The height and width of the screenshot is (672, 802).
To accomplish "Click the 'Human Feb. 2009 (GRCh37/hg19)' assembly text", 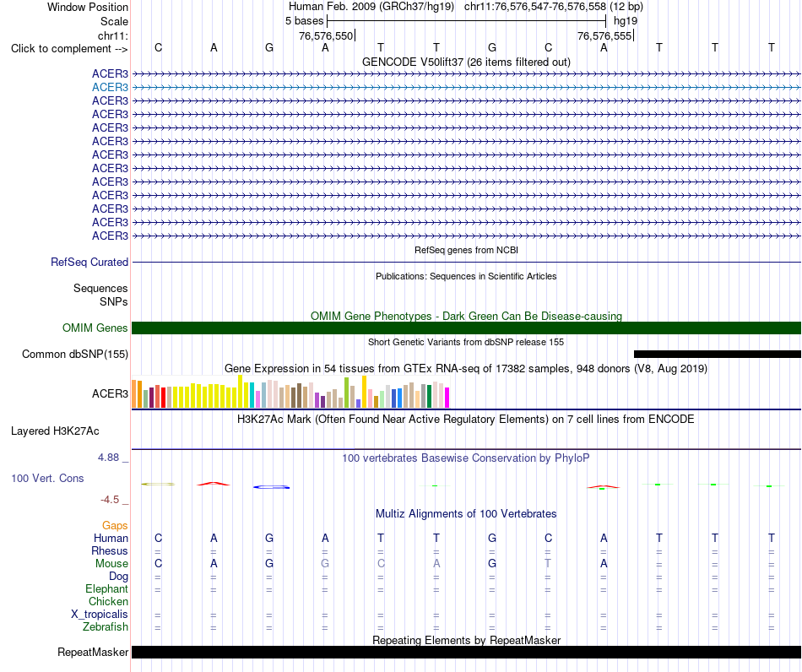I will pyautogui.click(x=371, y=7).
